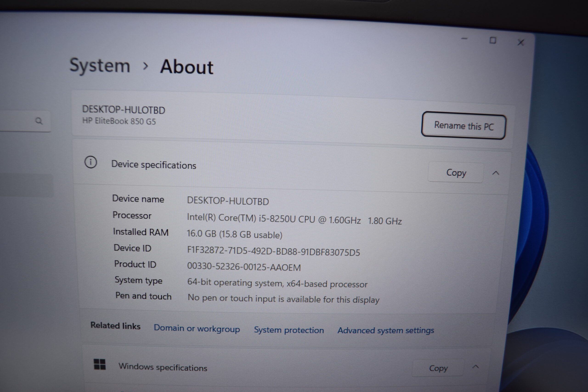This screenshot has width=588, height=392.
Task: Click the Device specifications heading
Action: click(153, 165)
